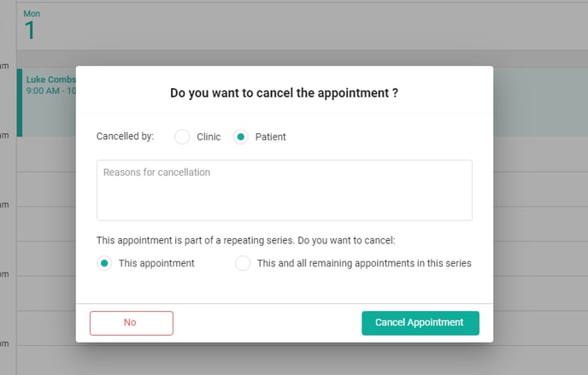588x375 pixels.
Task: Click the dialog title about cancelling appointment
Action: [284, 92]
